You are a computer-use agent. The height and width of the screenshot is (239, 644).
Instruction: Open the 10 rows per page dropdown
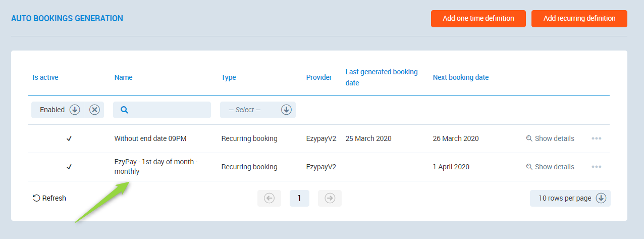[x=601, y=198]
